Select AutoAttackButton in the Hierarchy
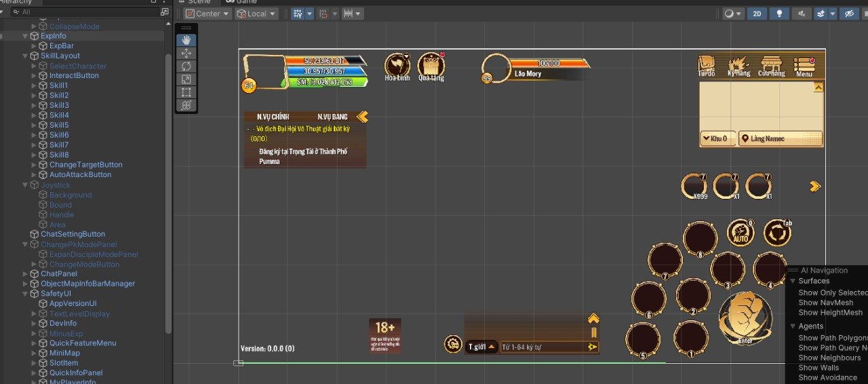 click(x=80, y=174)
